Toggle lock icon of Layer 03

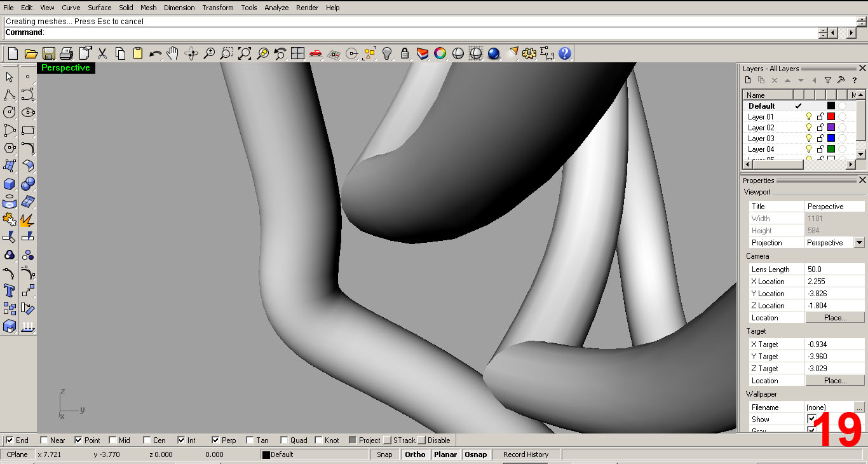[x=820, y=139]
